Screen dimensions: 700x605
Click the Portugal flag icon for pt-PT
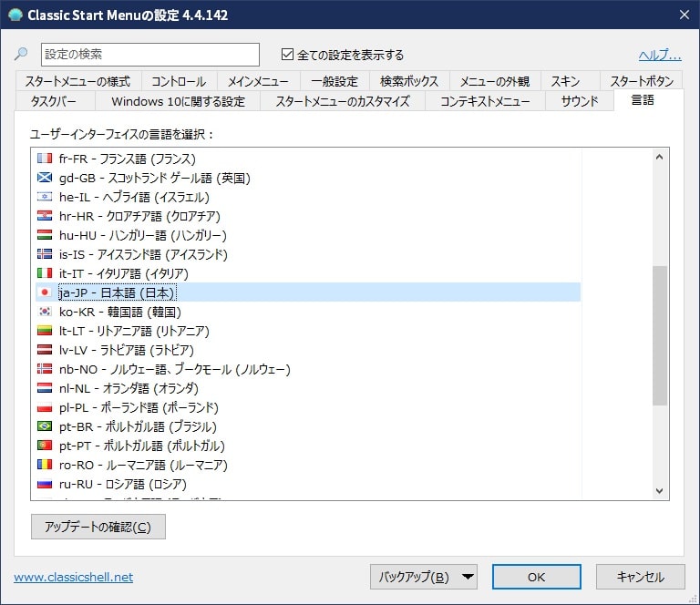[x=44, y=446]
